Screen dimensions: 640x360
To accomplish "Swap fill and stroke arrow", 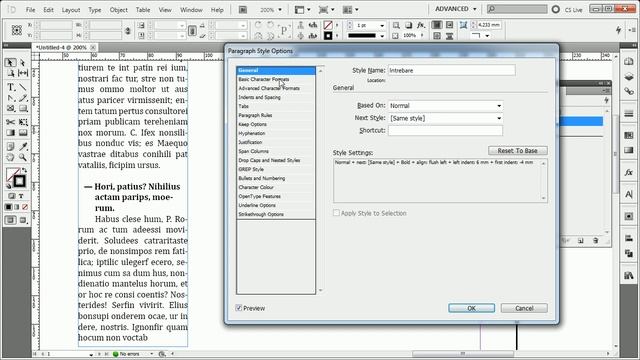I will click(x=24, y=170).
